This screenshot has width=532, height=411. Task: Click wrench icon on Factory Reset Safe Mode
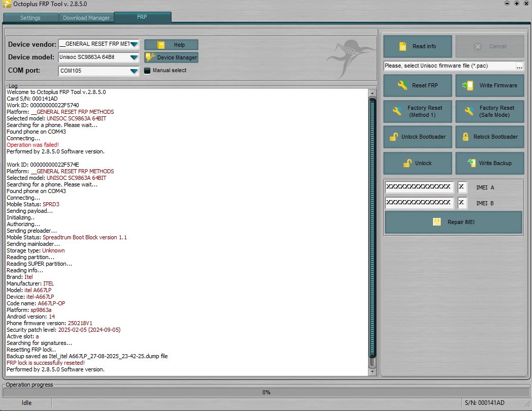[469, 111]
